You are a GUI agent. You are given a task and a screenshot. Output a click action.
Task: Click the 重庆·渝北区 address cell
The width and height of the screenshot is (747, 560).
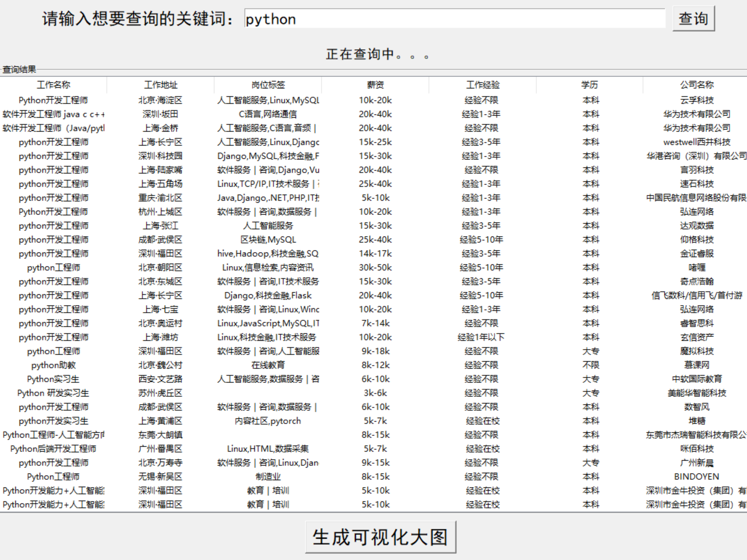pyautogui.click(x=160, y=198)
